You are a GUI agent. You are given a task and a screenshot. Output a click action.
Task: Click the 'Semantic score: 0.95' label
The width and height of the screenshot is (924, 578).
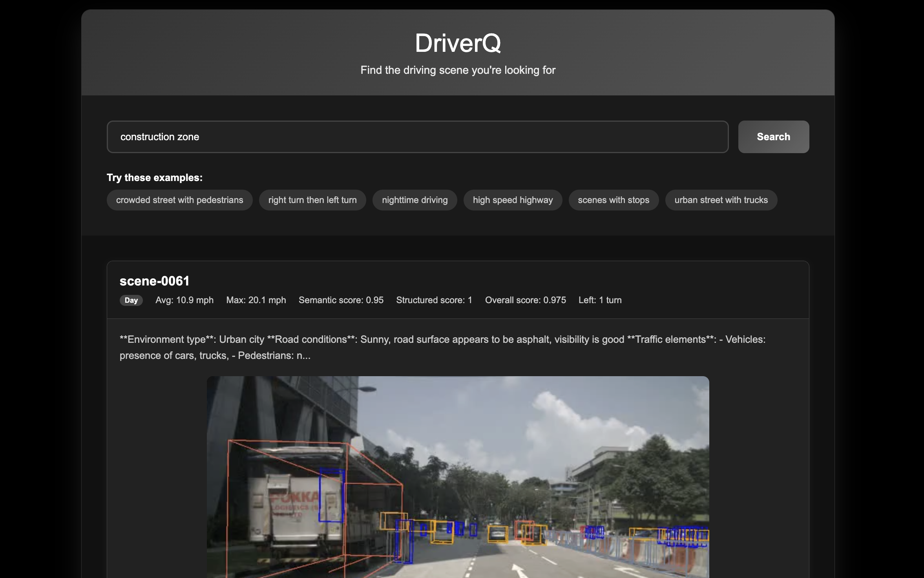341,300
